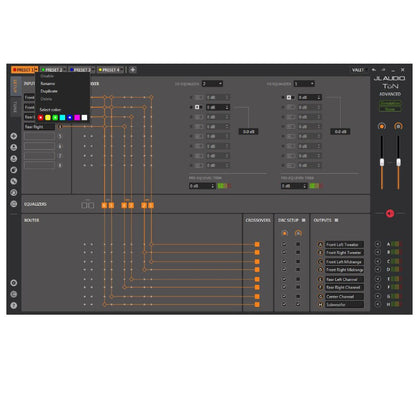
Task: Click the empty input 5 name field
Action: [x=39, y=136]
